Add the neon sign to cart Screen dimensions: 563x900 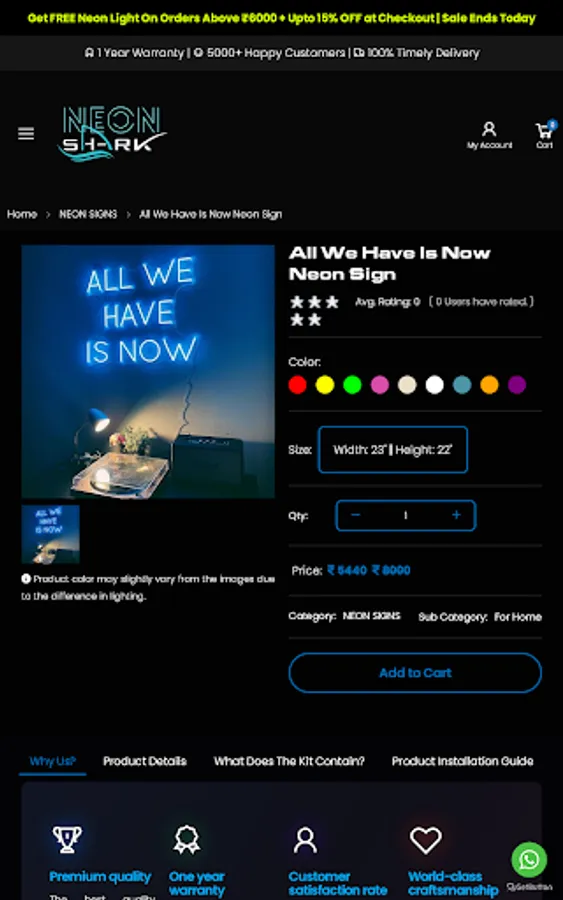point(415,673)
